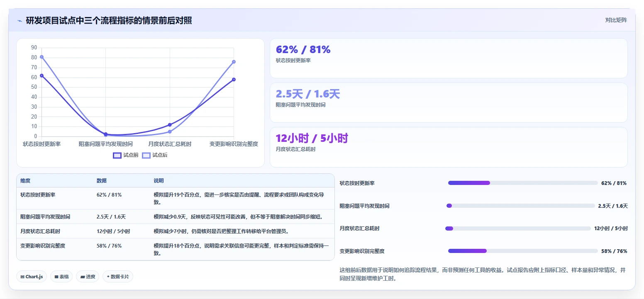644x299 pixels.
Task: Click the 月度状态汇总耗时 progress bar
Action: click(x=518, y=229)
